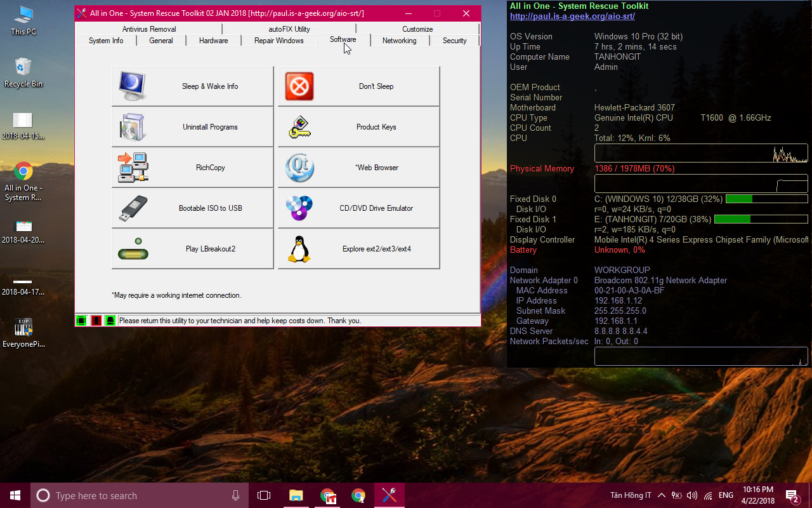Image resolution: width=812 pixels, height=508 pixels.
Task: Click the CPU usage graph
Action: pos(702,153)
